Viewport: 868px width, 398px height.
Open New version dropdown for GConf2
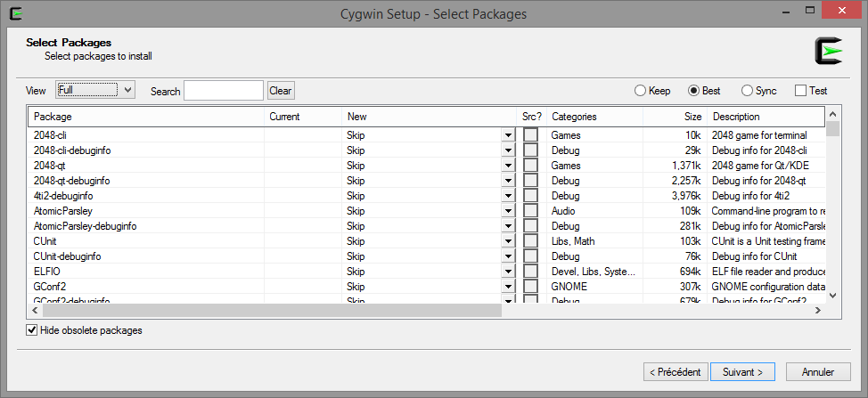click(x=508, y=287)
